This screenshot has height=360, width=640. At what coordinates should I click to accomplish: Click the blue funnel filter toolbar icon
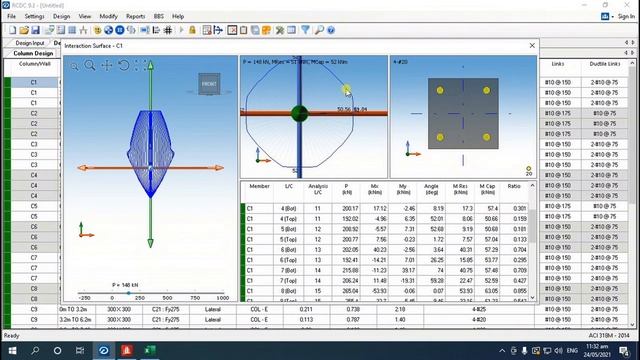(305, 30)
